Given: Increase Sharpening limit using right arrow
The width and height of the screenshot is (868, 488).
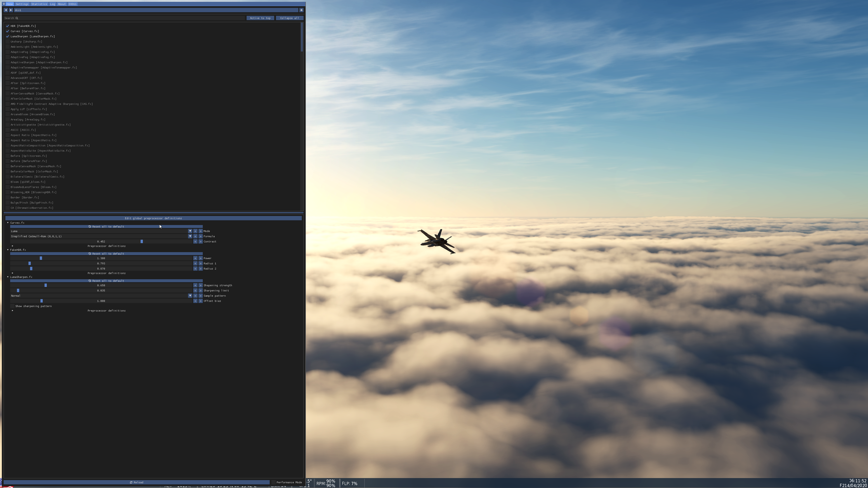Looking at the screenshot, I should tap(200, 291).
